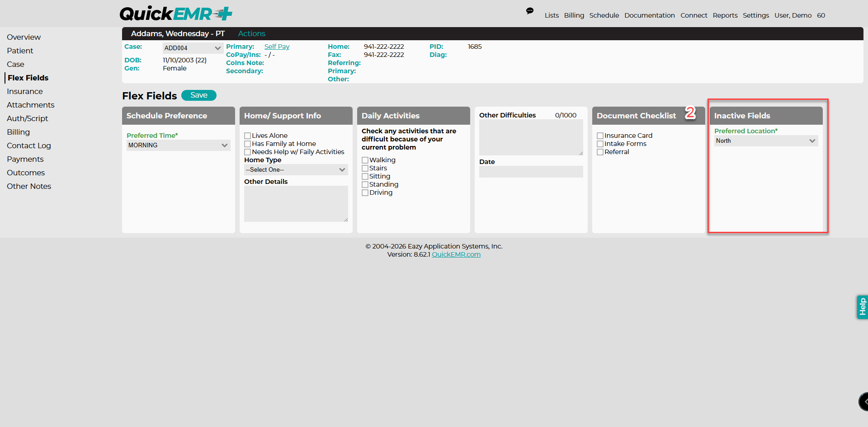Open the Preferred Time dropdown

179,145
